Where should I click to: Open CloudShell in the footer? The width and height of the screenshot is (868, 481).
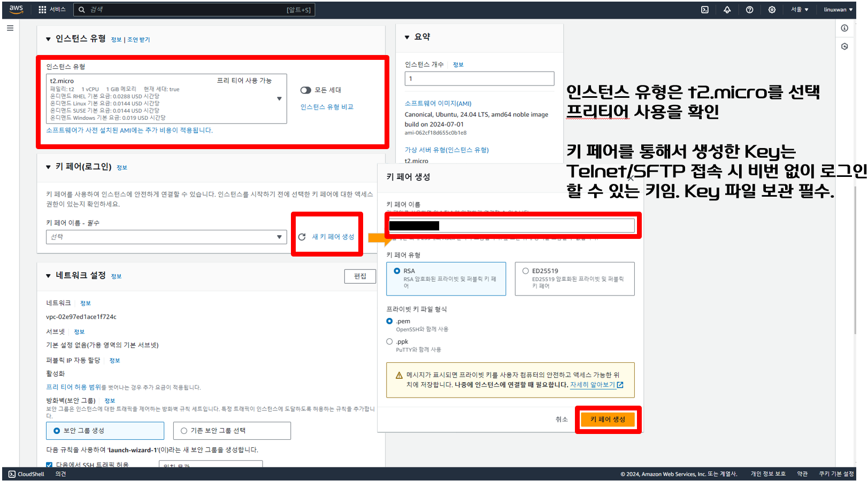(x=27, y=474)
